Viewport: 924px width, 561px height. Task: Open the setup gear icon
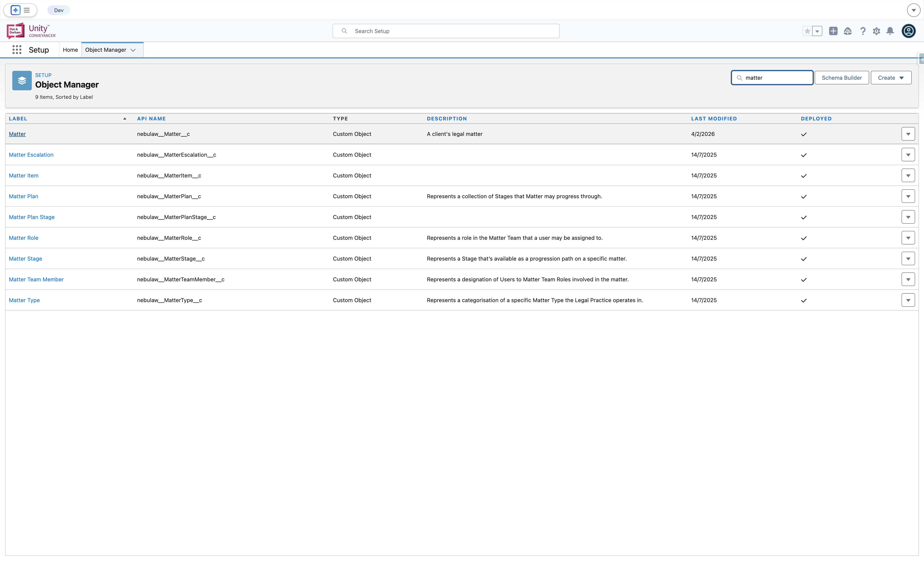click(x=876, y=31)
